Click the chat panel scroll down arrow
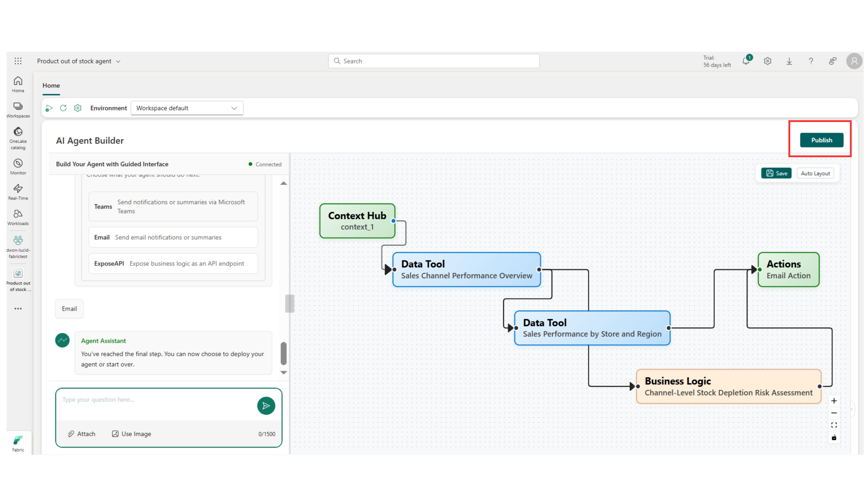The height and width of the screenshot is (488, 868). [x=284, y=373]
